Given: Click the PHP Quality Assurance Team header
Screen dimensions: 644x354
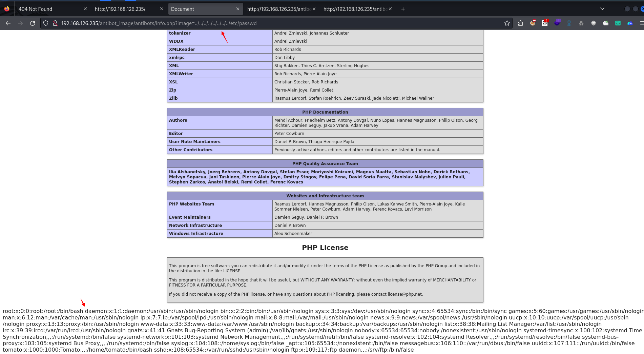Looking at the screenshot, I should [325, 164].
